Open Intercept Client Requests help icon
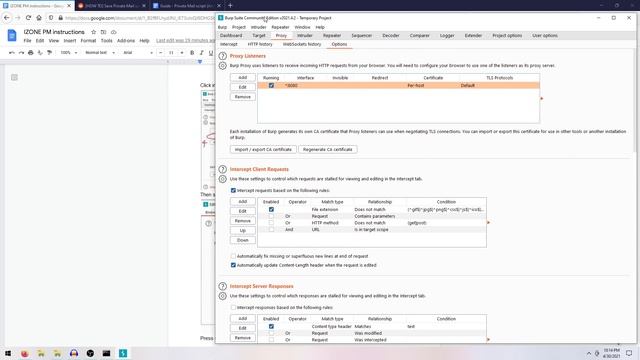Image resolution: width=640 pixels, height=360 pixels. [x=222, y=169]
